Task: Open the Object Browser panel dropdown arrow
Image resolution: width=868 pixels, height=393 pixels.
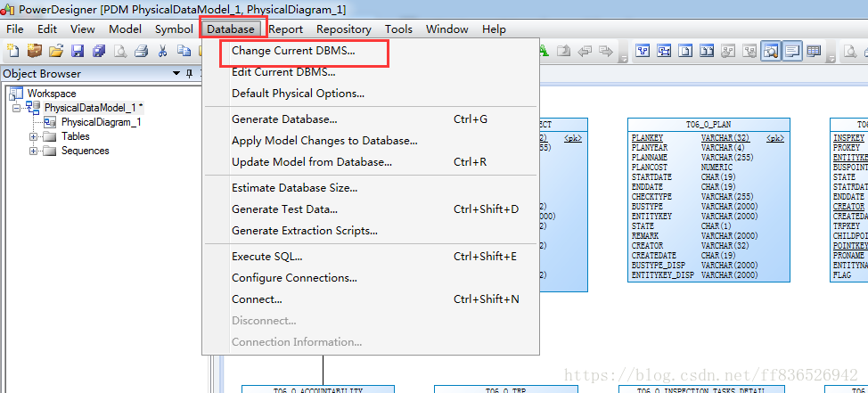Action: pos(176,74)
